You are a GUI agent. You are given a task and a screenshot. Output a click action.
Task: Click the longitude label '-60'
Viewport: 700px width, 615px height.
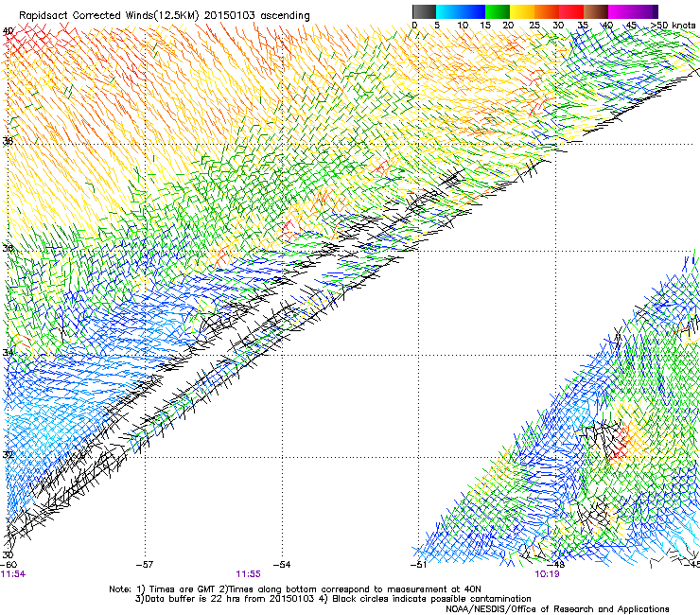[9, 565]
